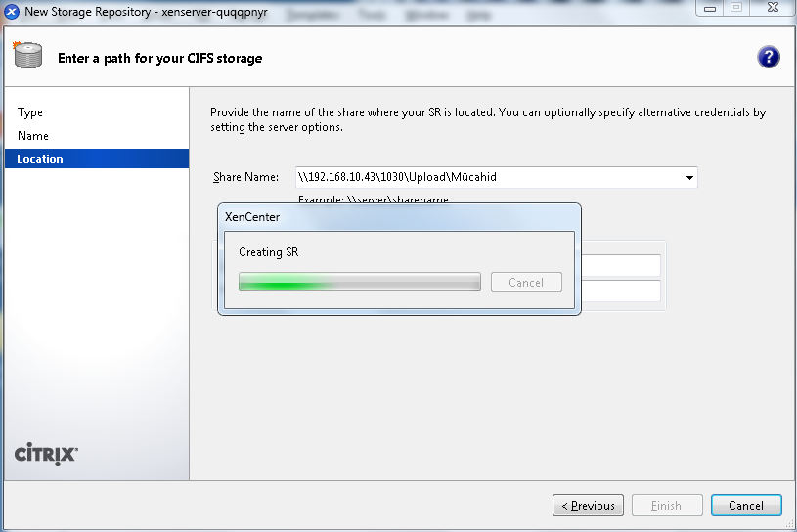Click the 'Enter a path for your CIFS storage' heading
This screenshot has height=532, width=797.
click(160, 59)
